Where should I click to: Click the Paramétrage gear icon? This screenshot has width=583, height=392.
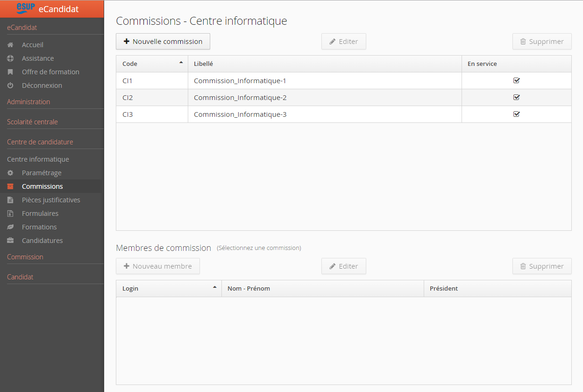click(x=10, y=173)
